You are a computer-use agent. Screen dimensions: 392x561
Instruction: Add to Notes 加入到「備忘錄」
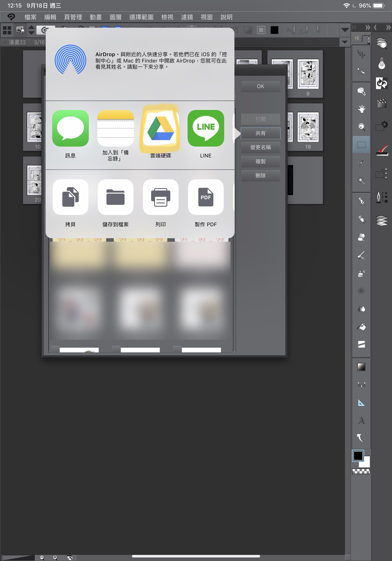[116, 128]
